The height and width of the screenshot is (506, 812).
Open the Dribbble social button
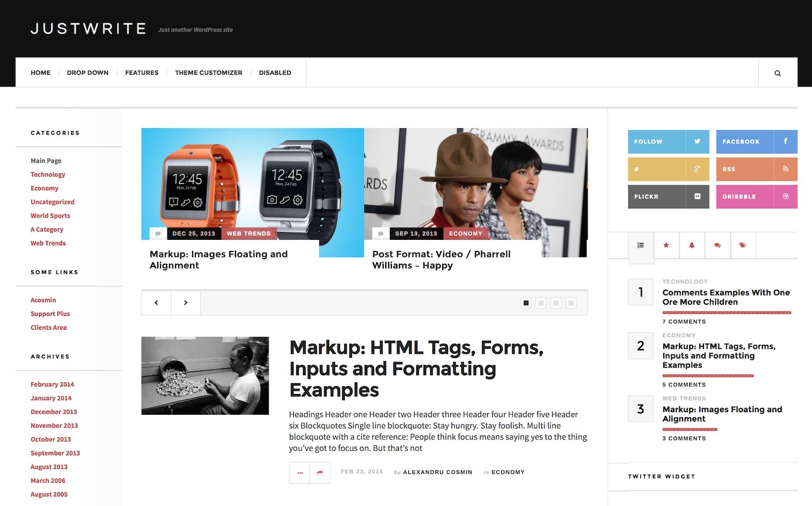tap(756, 197)
